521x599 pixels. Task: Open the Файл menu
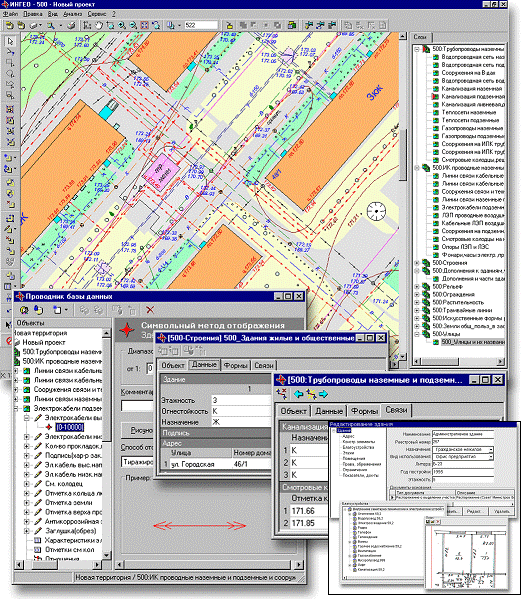(10, 14)
